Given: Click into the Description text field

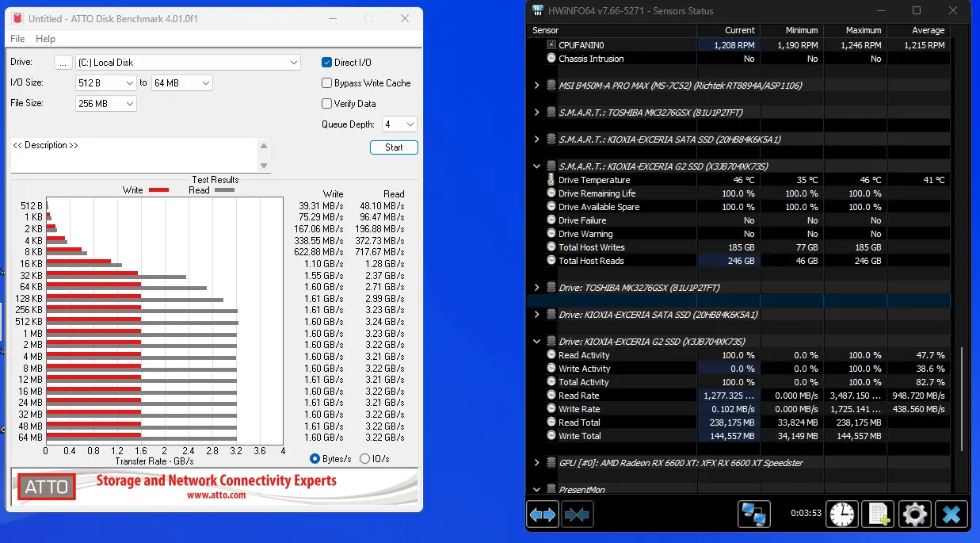Looking at the screenshot, I should coord(135,155).
